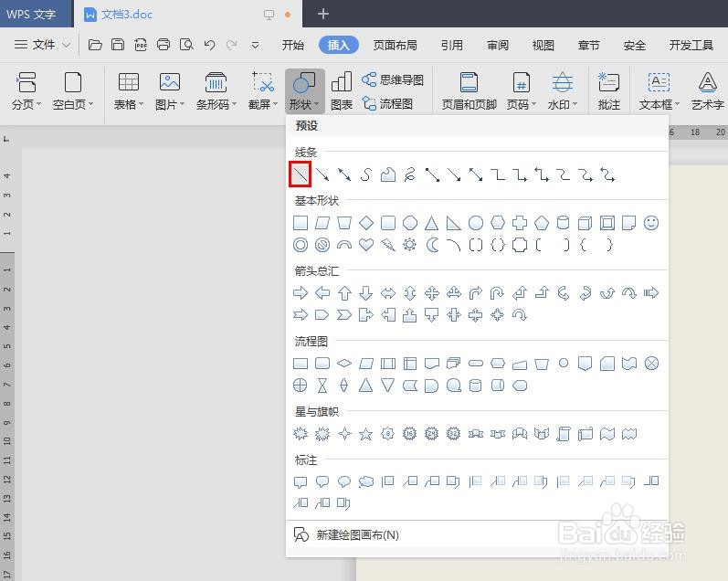The width and height of the screenshot is (728, 581).
Task: Select the oval callout shape
Action: point(344,481)
